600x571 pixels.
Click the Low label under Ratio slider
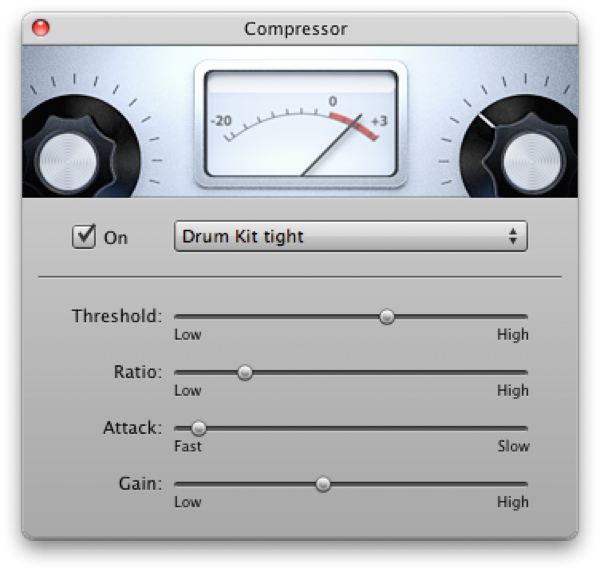pos(188,391)
